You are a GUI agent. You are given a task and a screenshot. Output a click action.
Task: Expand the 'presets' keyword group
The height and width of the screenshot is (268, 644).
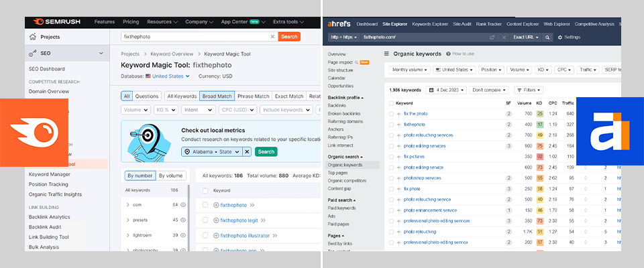click(x=128, y=220)
